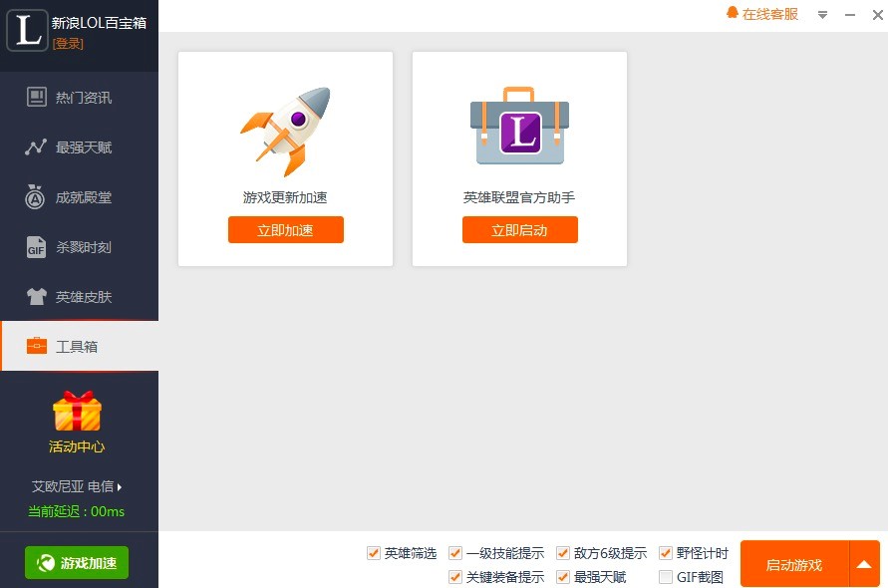
Task: Click the toolbox icon for 英雄联盟官方助手
Action: pos(519,126)
